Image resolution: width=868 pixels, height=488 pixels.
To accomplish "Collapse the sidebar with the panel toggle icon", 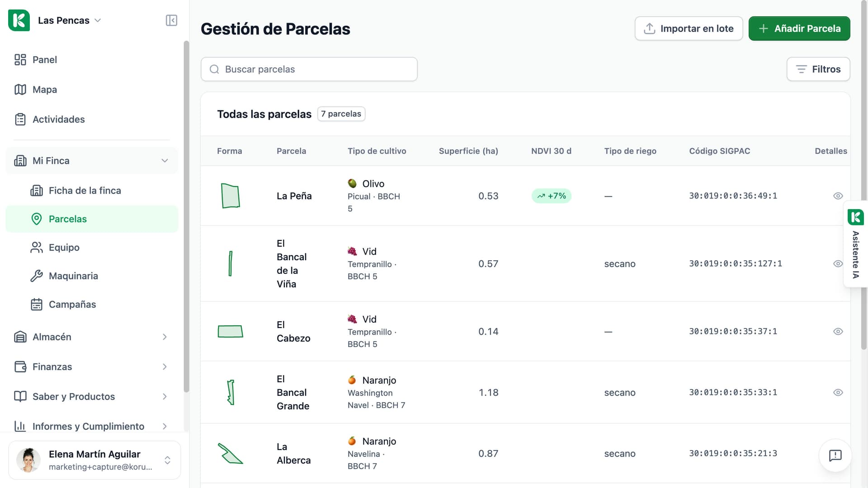I will pyautogui.click(x=171, y=20).
